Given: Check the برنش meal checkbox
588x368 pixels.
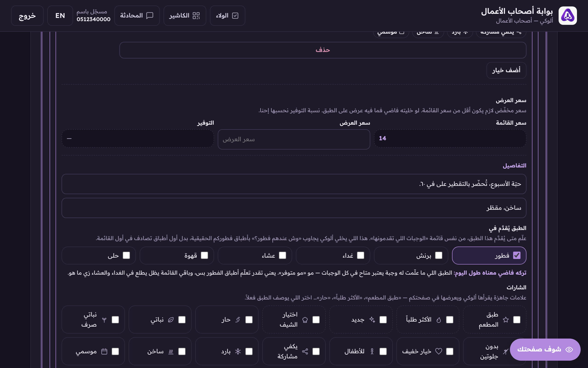Looking at the screenshot, I should (x=438, y=255).
